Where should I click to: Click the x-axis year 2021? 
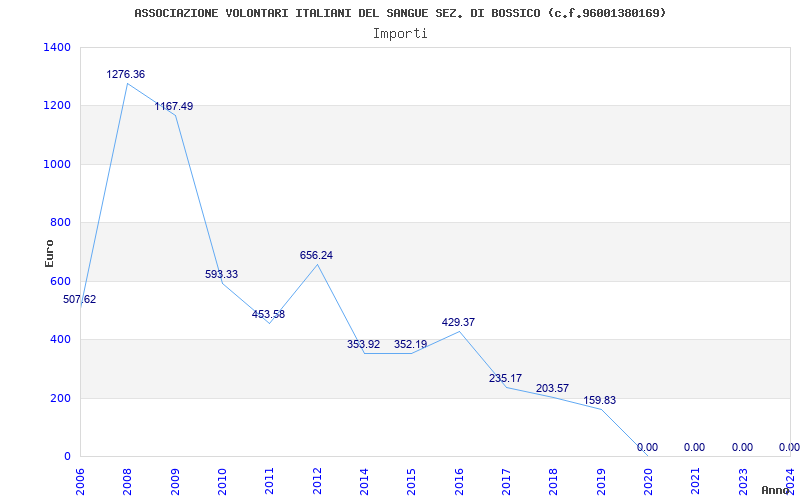[695, 482]
